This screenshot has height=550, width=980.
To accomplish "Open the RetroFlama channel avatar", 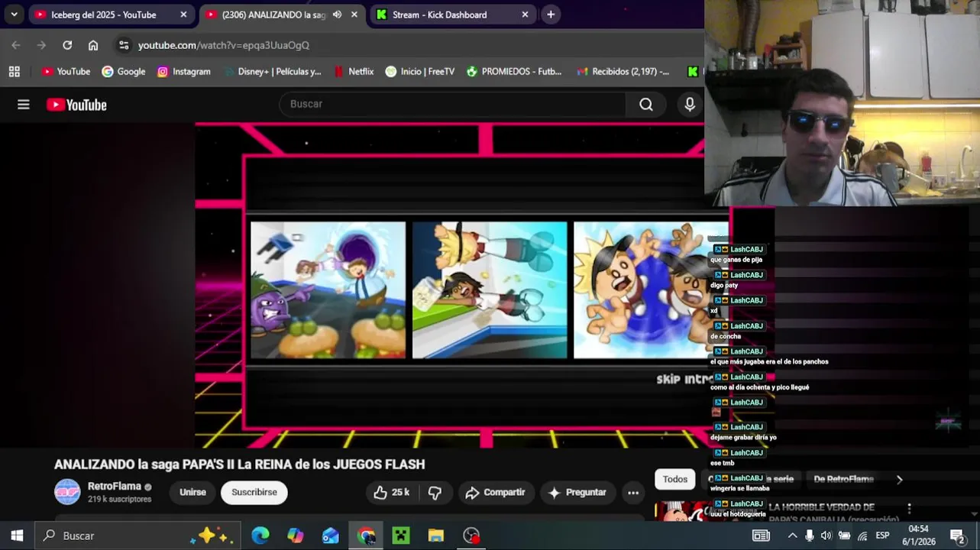I will coord(67,492).
